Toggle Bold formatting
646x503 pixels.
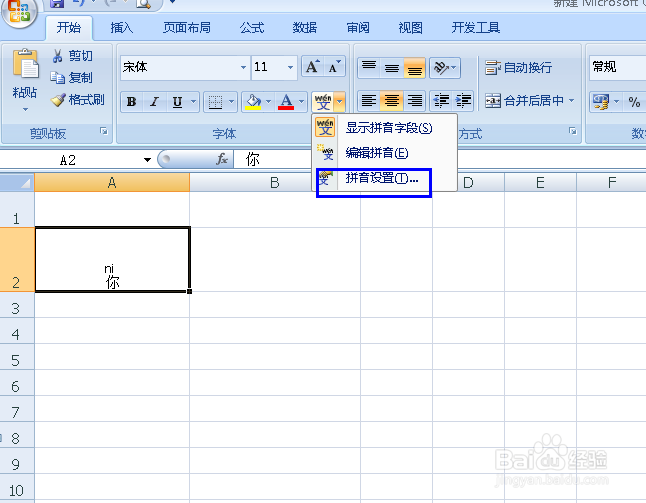[x=131, y=102]
